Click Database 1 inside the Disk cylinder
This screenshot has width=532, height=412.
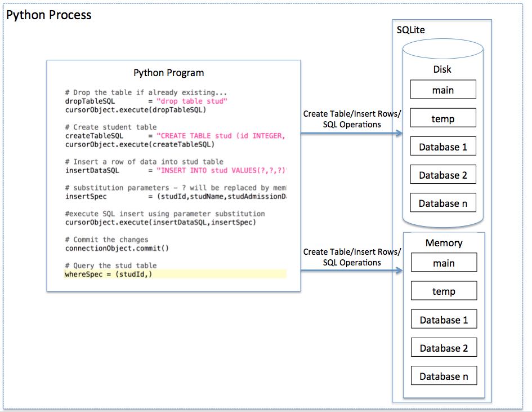442,145
